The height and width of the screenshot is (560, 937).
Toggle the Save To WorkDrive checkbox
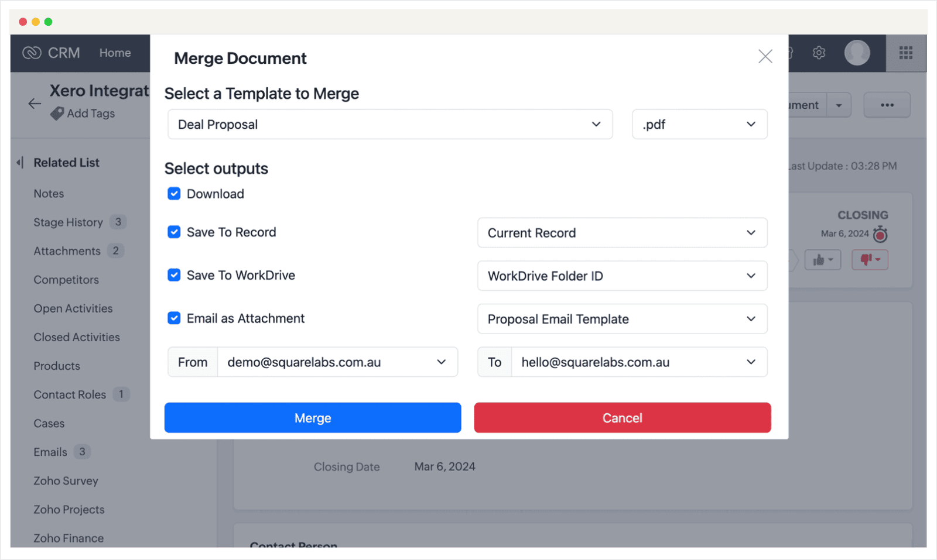tap(174, 275)
